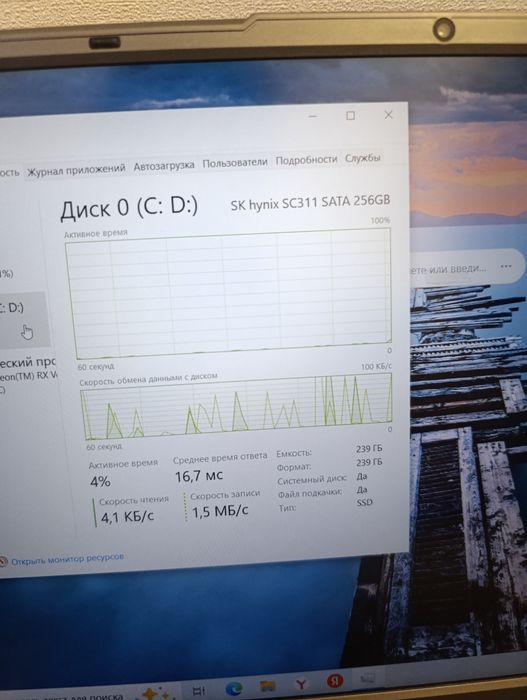This screenshot has height=700, width=527.
Task: Click the 4% active time value
Action: [100, 481]
